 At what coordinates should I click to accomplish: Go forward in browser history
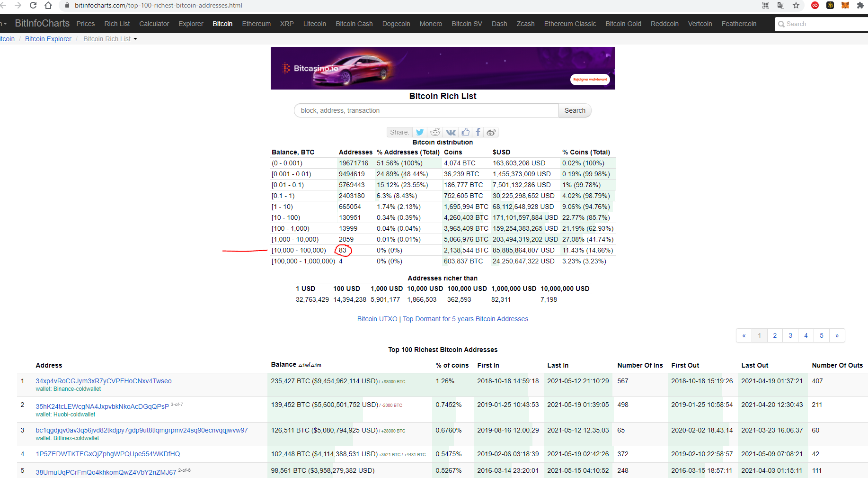(18, 5)
